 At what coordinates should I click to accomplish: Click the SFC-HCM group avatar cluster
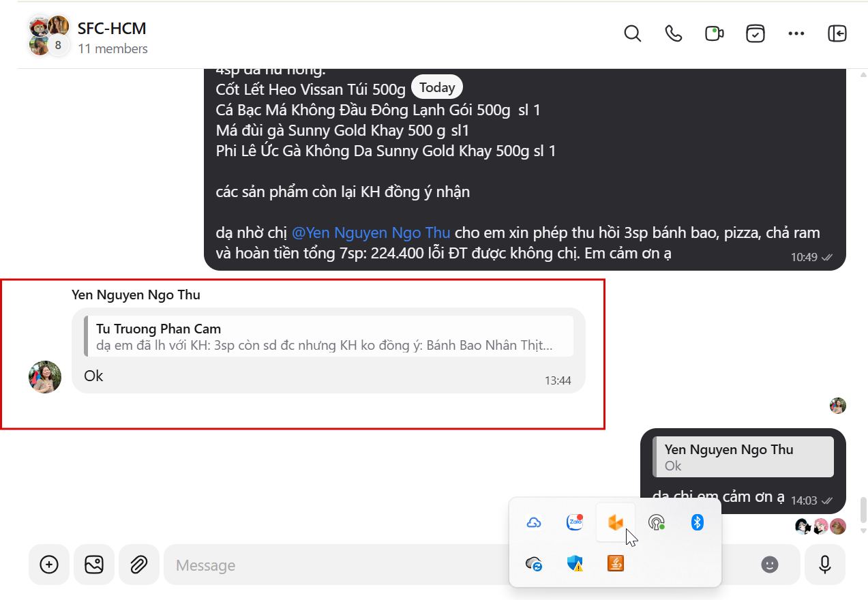[49, 35]
